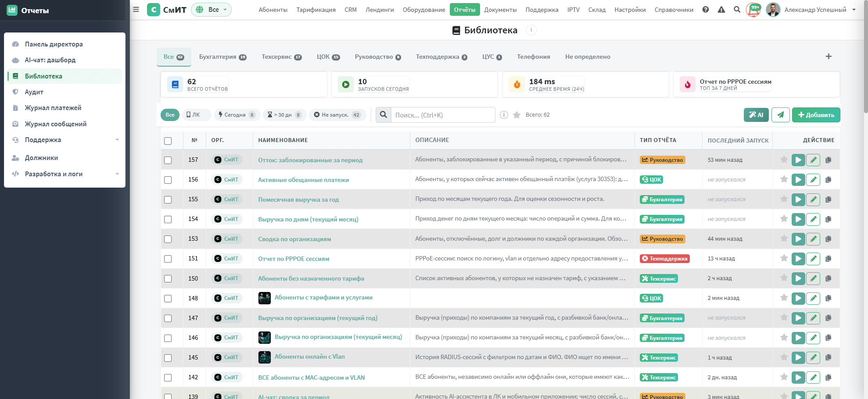This screenshot has width=868, height=399.
Task: Star report 142 as favorite
Action: [x=784, y=377]
